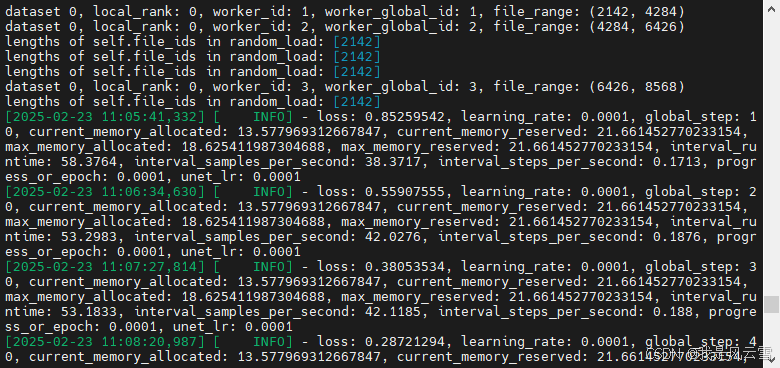Click the scrollbar track below the thumb
The image size is (780, 368).
pos(772,340)
